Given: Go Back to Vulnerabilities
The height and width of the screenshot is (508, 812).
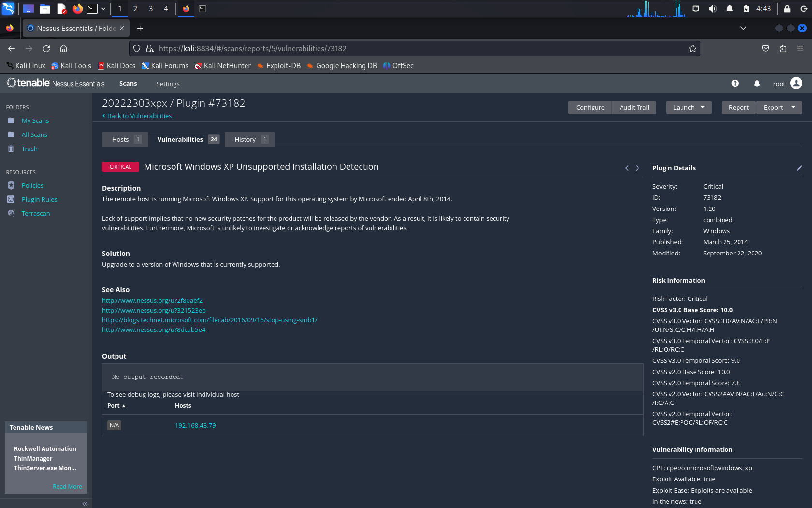Looking at the screenshot, I should 137,116.
